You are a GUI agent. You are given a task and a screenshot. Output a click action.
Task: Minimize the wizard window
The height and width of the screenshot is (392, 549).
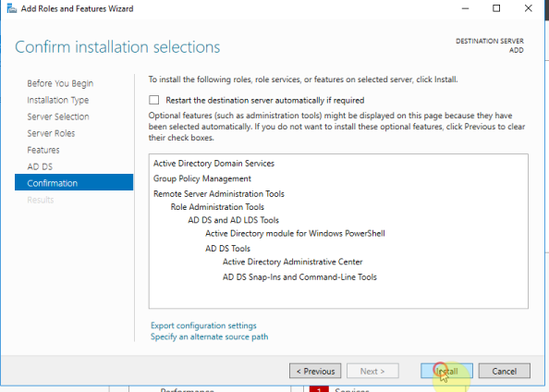coord(465,8)
